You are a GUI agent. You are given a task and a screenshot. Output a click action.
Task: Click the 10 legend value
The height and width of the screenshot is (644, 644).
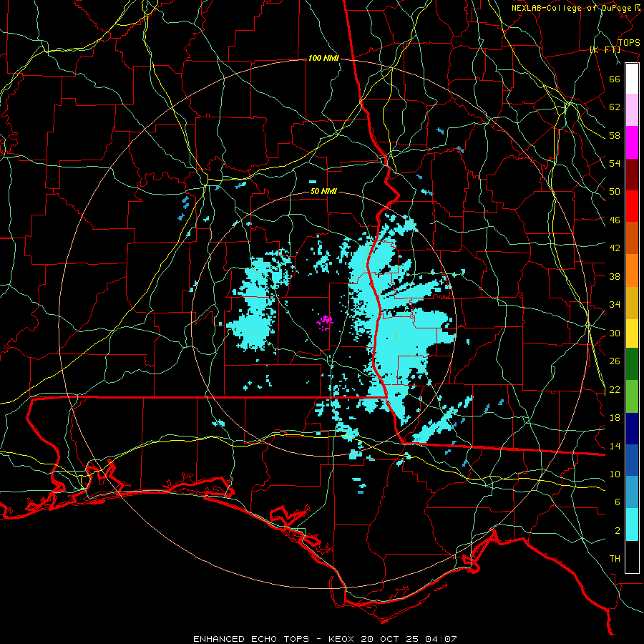pyautogui.click(x=615, y=474)
